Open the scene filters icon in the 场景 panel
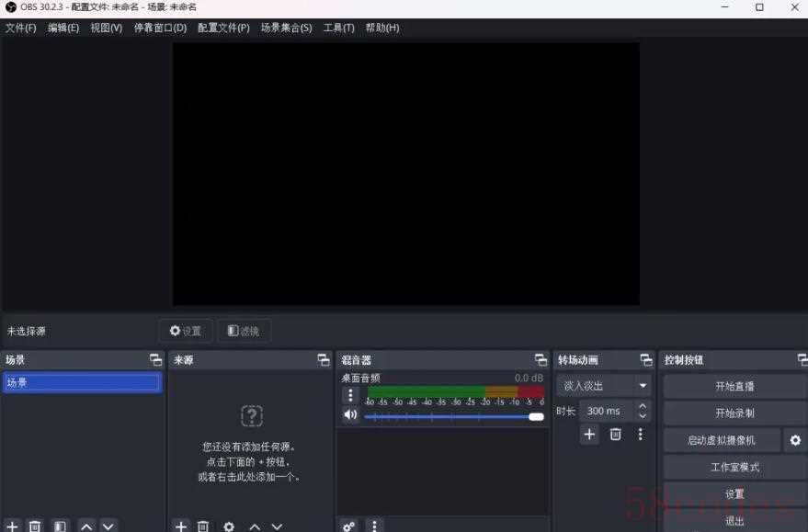This screenshot has height=532, width=808. 60,526
